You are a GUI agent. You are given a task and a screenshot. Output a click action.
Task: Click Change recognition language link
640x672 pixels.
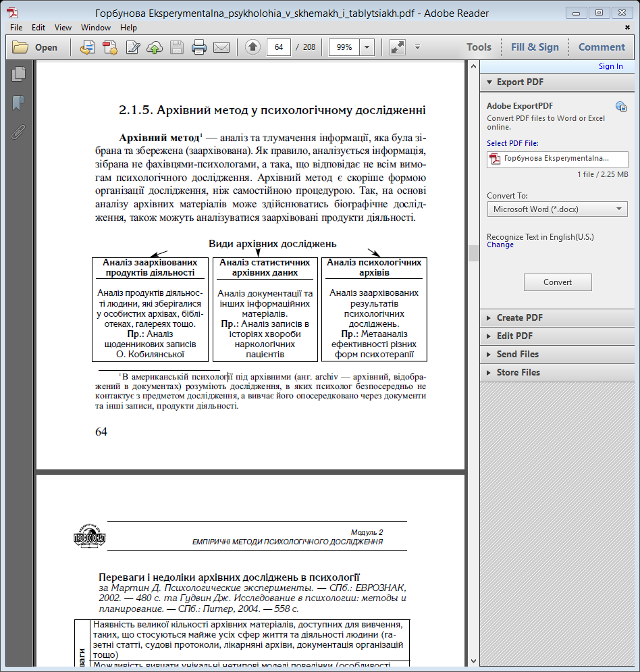[x=500, y=244]
